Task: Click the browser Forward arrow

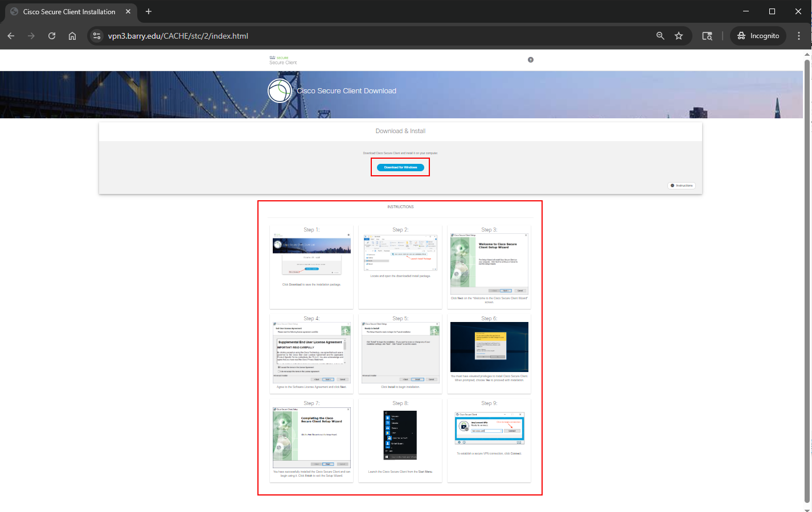Action: click(31, 36)
